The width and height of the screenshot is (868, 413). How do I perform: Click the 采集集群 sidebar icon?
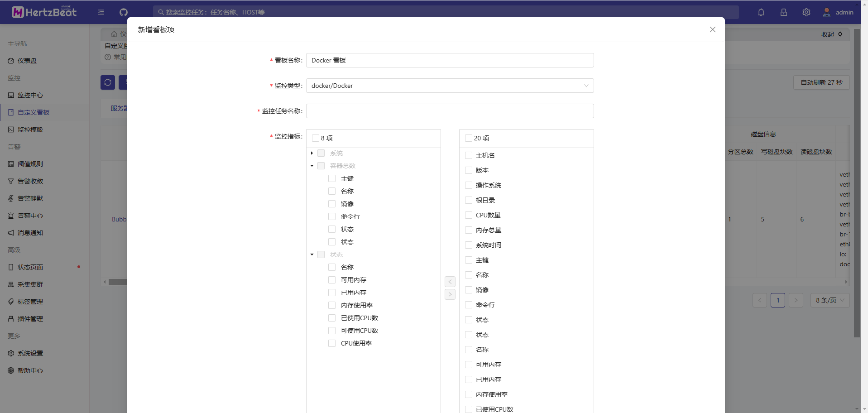pos(11,284)
